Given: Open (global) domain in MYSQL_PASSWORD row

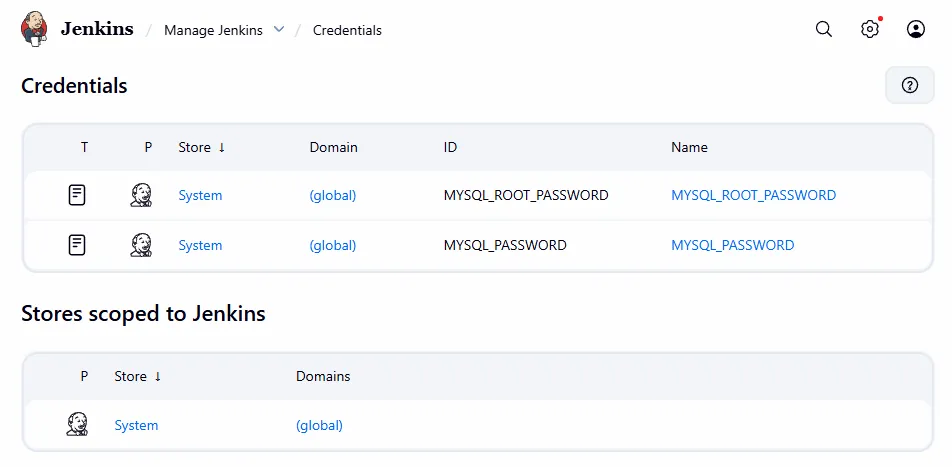Looking at the screenshot, I should [x=332, y=245].
